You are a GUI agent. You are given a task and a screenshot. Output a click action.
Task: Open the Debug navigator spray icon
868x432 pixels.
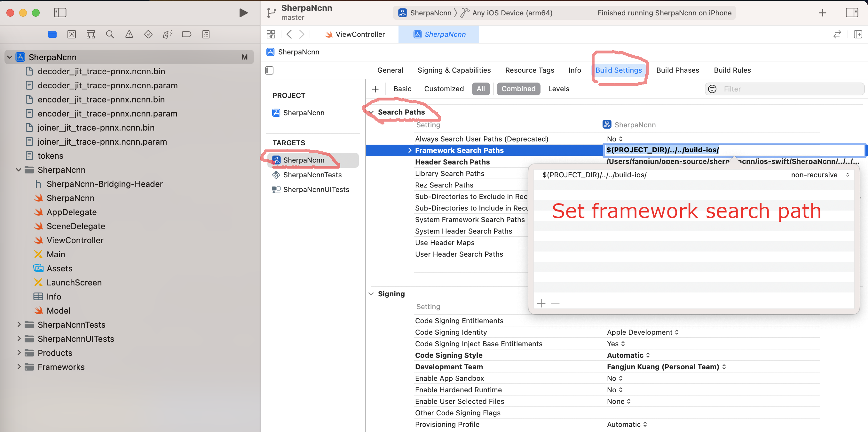(168, 34)
